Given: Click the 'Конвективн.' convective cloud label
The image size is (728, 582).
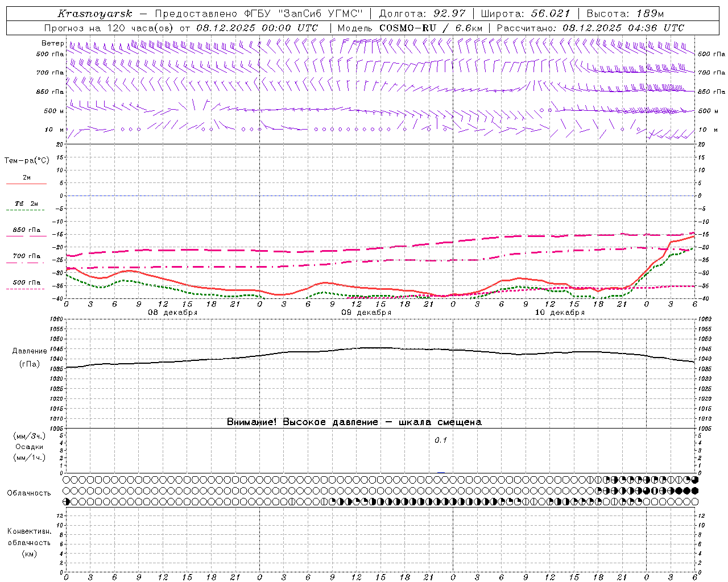Looking at the screenshot, I should [29, 531].
